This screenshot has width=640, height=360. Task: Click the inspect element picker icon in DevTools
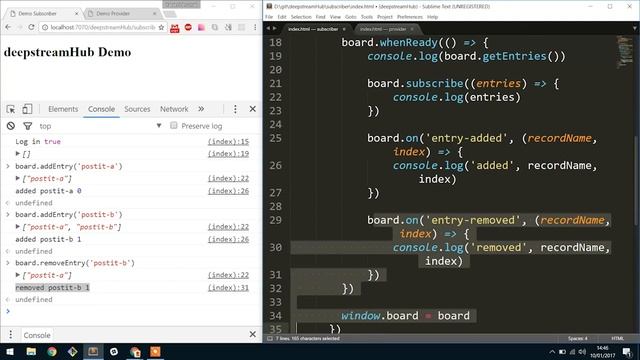pos(11,109)
